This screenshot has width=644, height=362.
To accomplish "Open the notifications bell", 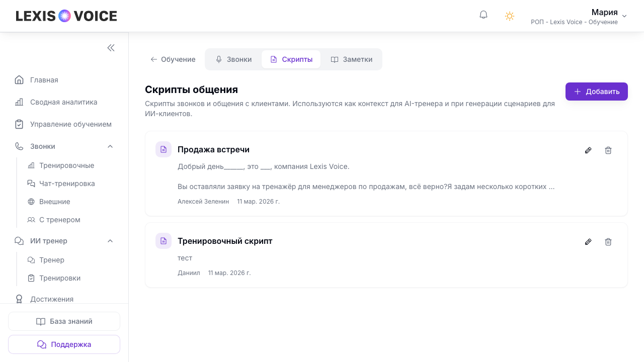I will [484, 15].
